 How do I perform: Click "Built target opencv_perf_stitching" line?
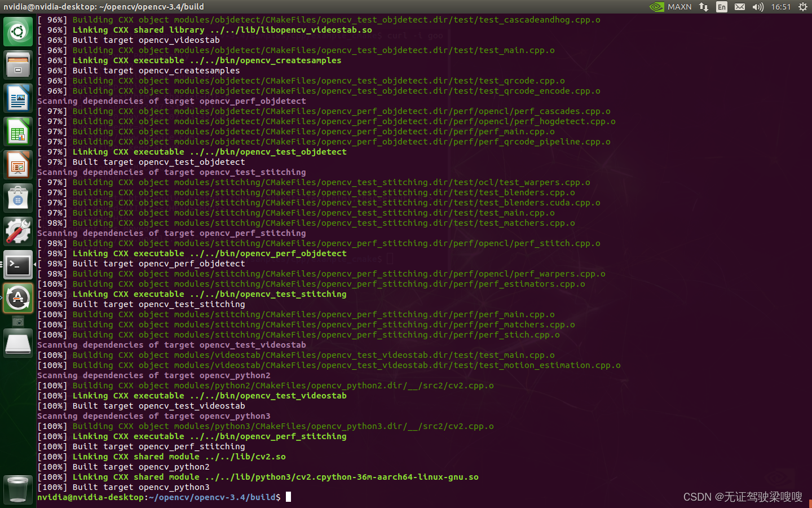[x=141, y=446]
